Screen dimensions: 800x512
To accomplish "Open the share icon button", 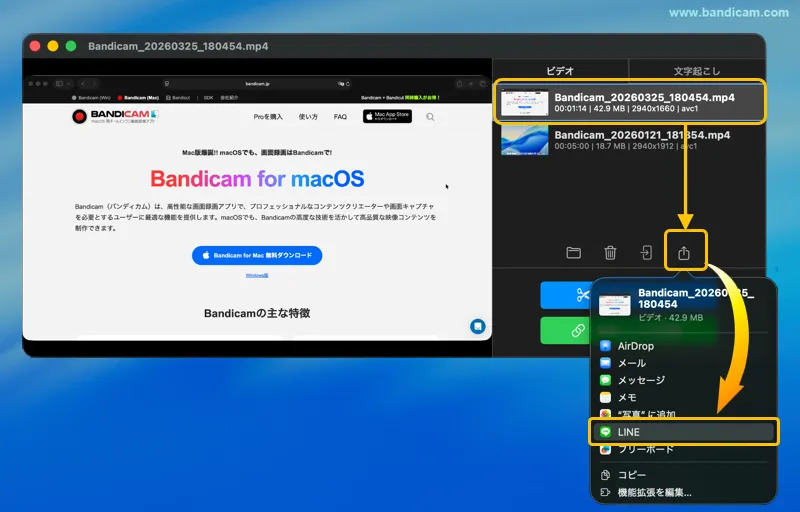I will 684,252.
